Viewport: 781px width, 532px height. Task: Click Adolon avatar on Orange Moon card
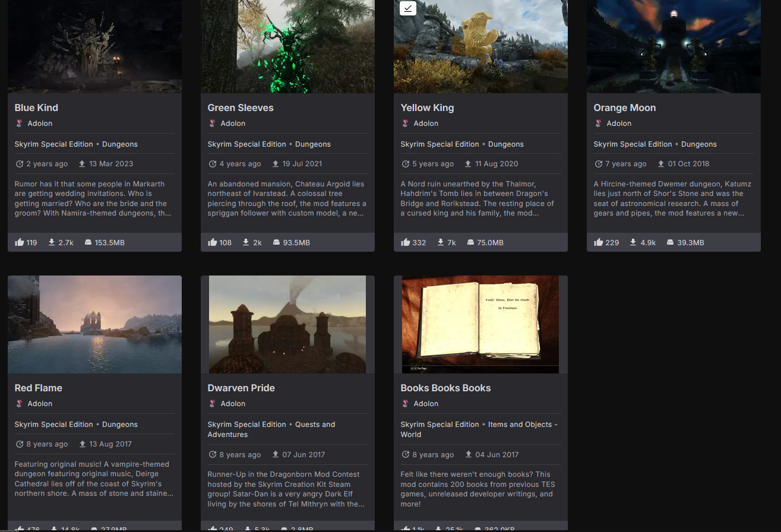pos(598,123)
